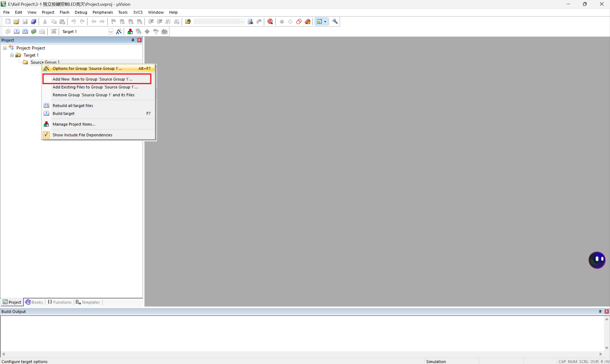Click the Rebuild toolbar icon
The width and height of the screenshot is (610, 364).
25,32
